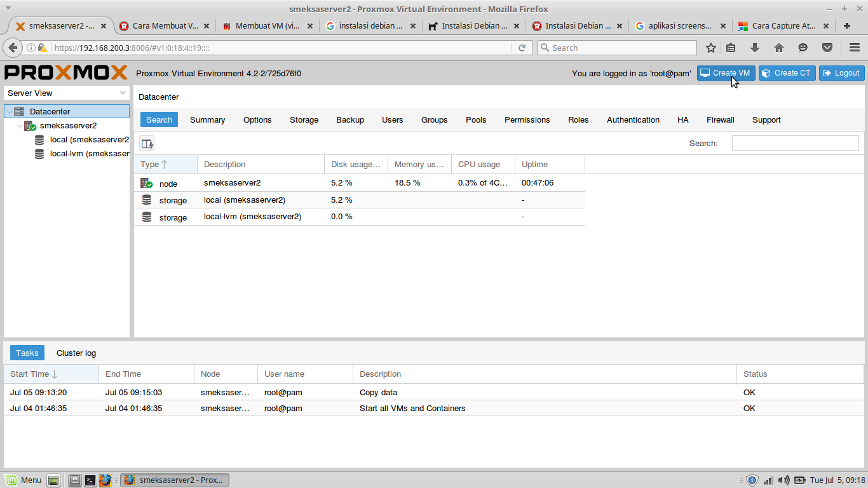Click the Firefox Search box
Image resolution: width=868 pixels, height=488 pixels.
pos(617,48)
